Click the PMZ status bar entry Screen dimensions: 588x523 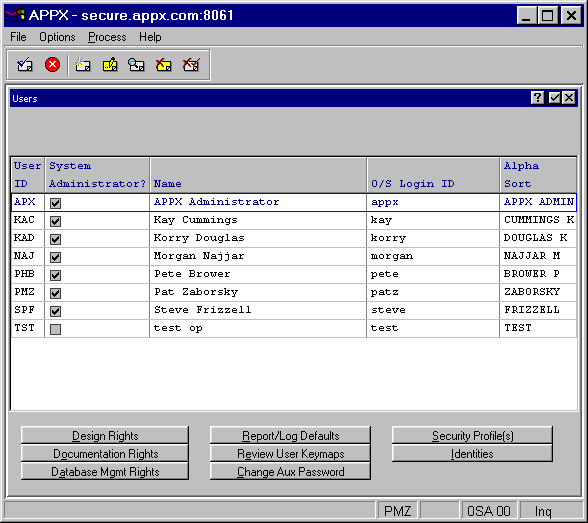click(398, 511)
